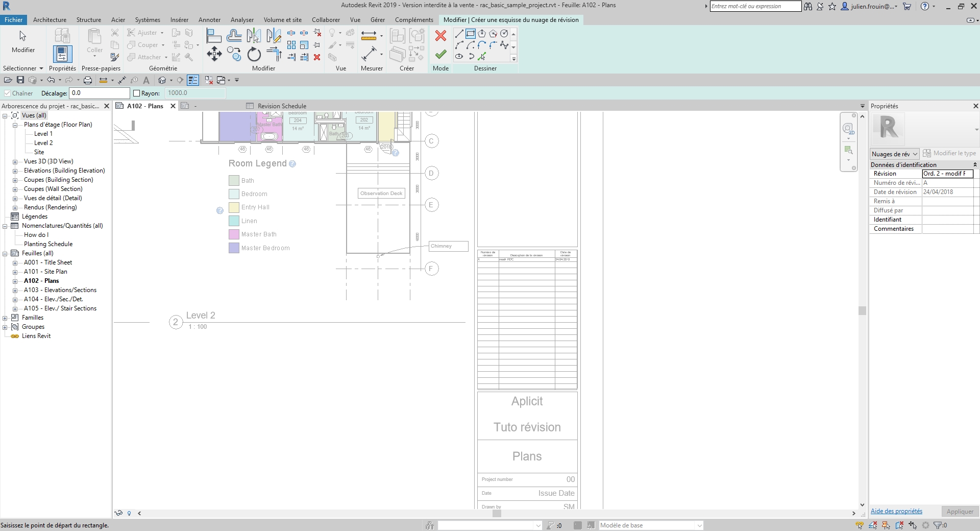The image size is (980, 531).
Task: Expand the A103 - Elevations/Sections sheet
Action: click(15, 291)
